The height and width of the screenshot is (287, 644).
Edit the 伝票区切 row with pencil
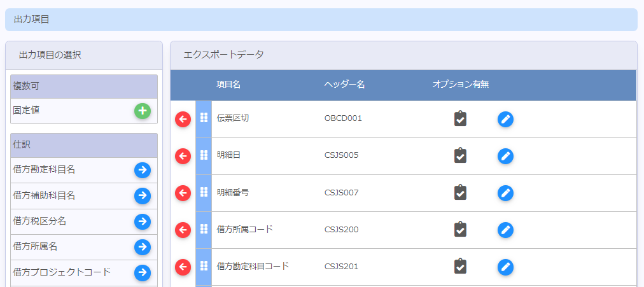tap(505, 119)
